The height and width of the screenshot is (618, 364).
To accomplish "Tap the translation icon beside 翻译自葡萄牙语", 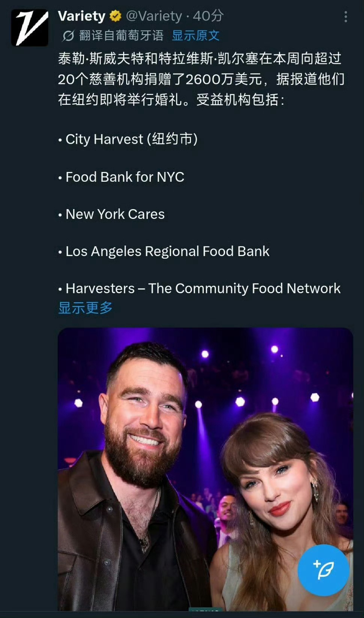I will tap(68, 36).
